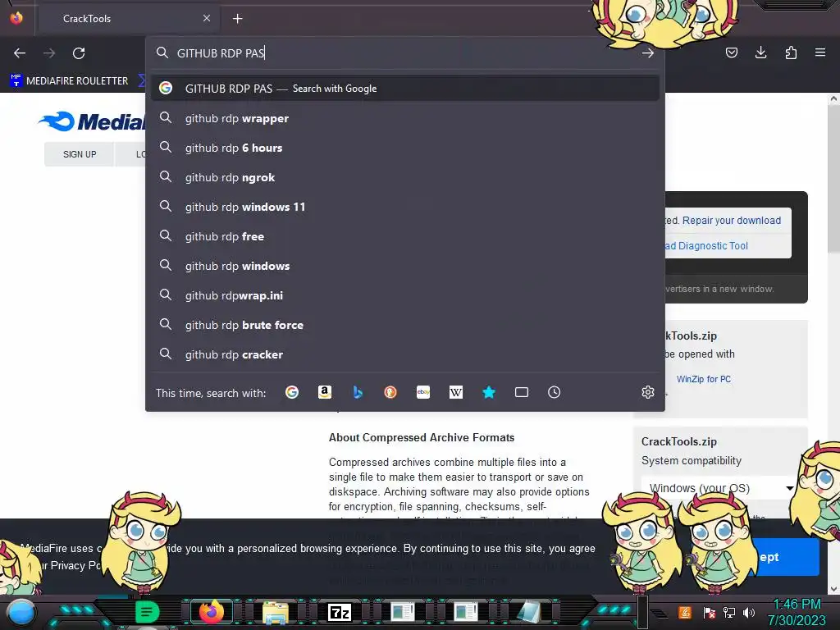This screenshot has width=840, height=630.
Task: Choose suggestion 'github rdp free'
Action: [x=404, y=236]
